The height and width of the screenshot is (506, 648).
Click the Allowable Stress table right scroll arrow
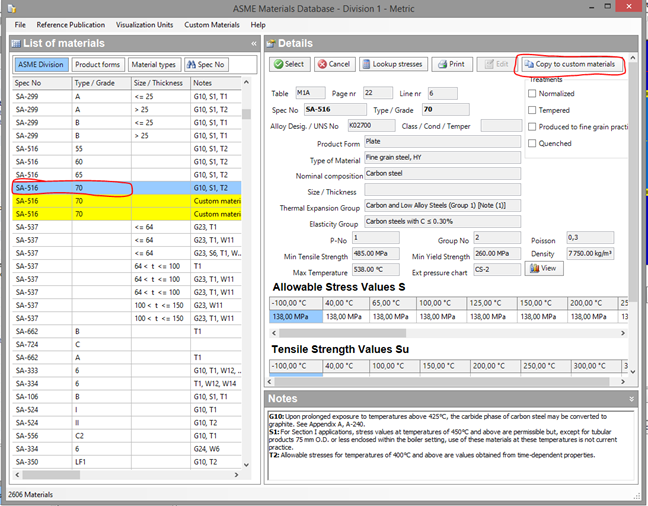(x=623, y=333)
